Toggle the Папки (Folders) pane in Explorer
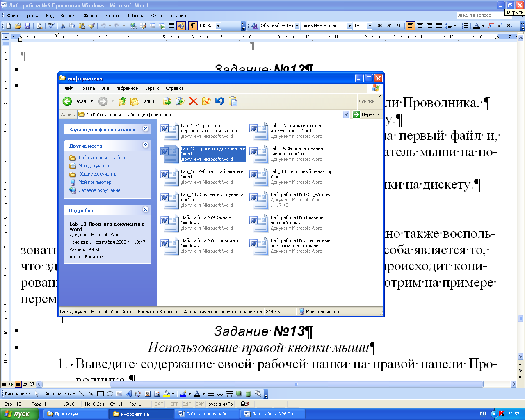Screen dimensions: 525x420 (142, 101)
